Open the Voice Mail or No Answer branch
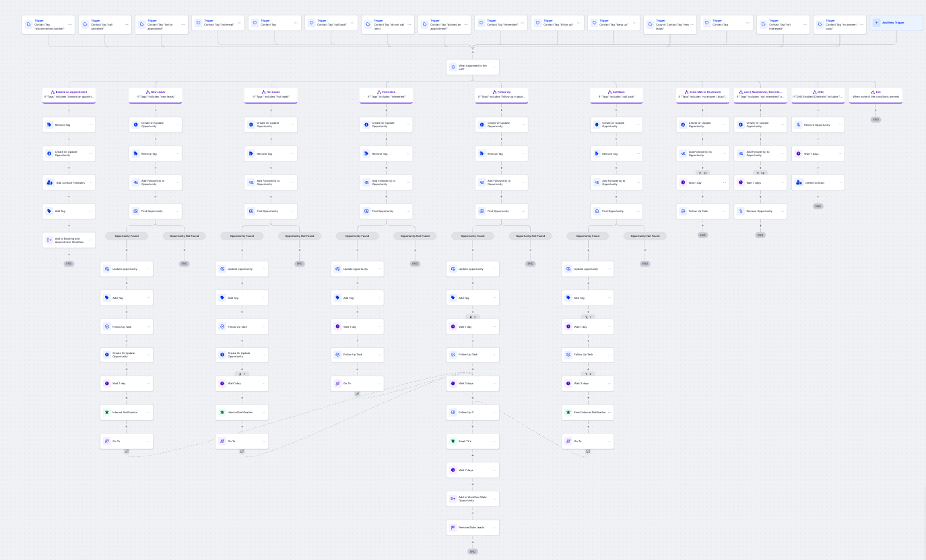Image resolution: width=926 pixels, height=560 pixels. (x=703, y=94)
